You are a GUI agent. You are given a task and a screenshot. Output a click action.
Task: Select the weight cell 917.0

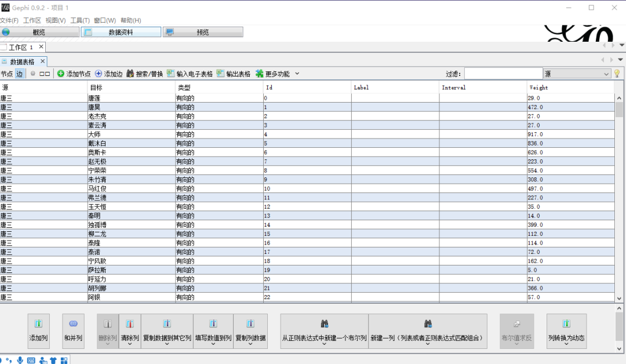[x=570, y=134]
